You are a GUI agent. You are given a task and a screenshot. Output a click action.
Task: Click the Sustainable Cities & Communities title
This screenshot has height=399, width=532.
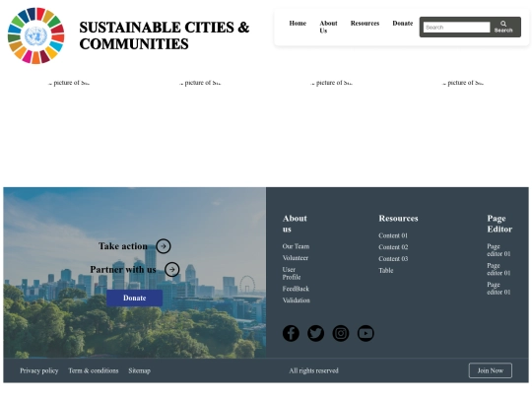click(x=165, y=35)
